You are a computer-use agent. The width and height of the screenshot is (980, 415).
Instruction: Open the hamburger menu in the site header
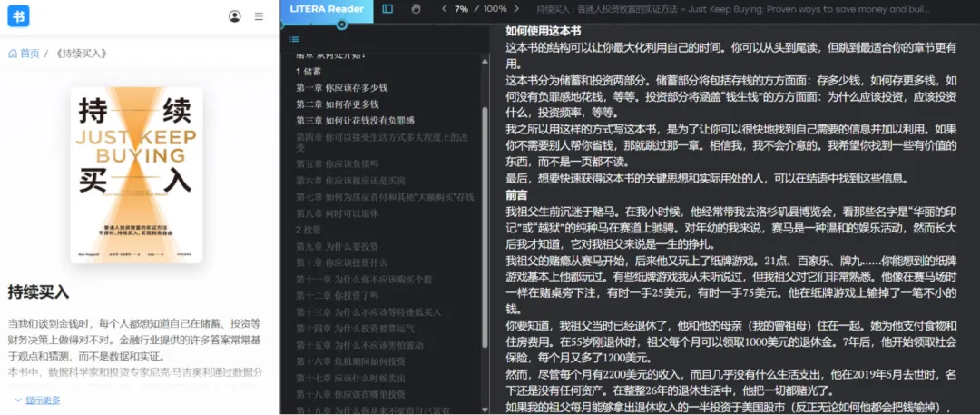(x=259, y=17)
